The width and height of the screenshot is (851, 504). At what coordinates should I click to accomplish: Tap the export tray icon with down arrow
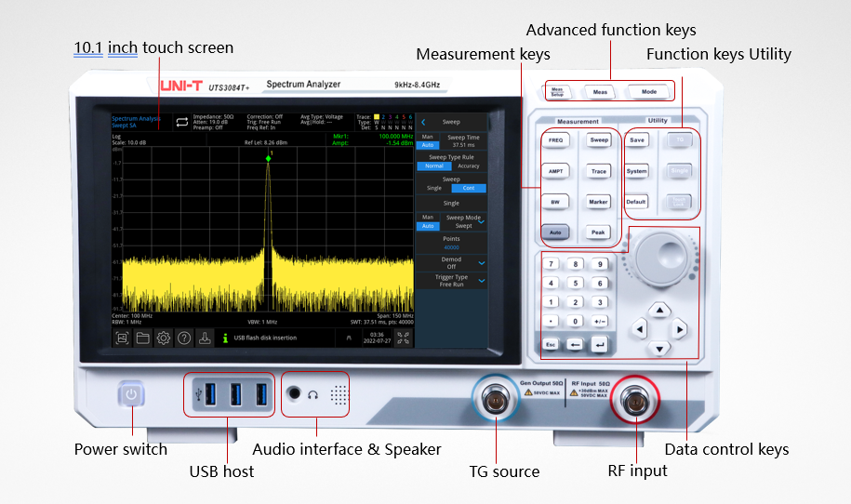(205, 338)
